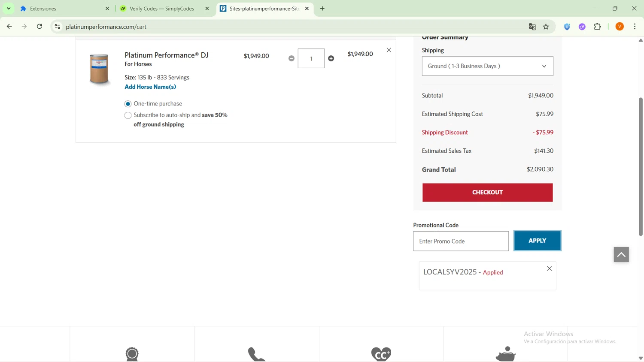Image resolution: width=644 pixels, height=362 pixels.
Task: Click the address bar URL
Action: click(106, 27)
